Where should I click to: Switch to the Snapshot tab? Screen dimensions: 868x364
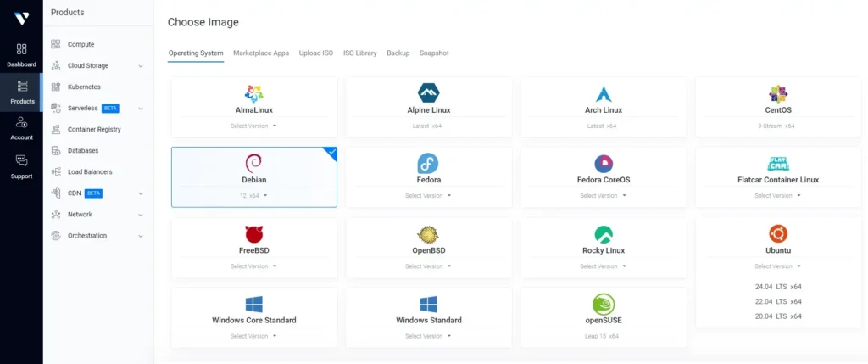(x=434, y=53)
